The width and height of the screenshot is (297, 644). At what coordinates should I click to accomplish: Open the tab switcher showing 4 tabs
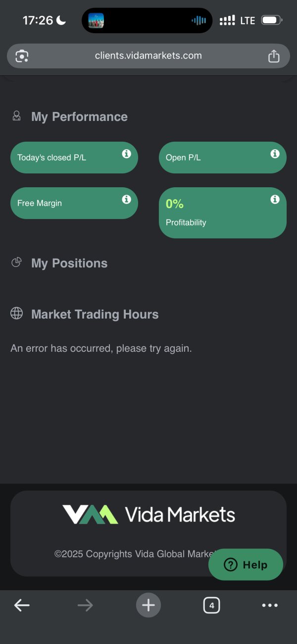point(211,605)
